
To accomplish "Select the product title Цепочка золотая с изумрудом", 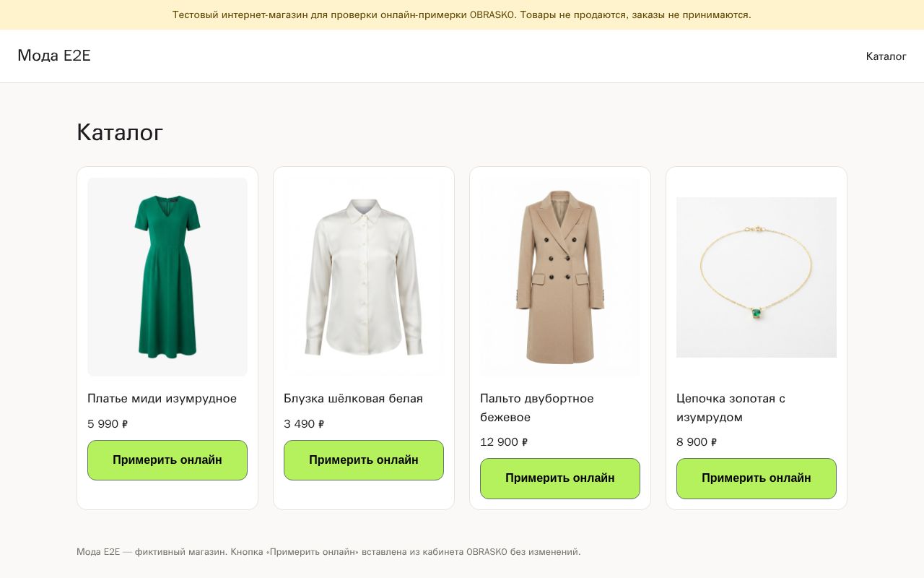I will point(731,407).
